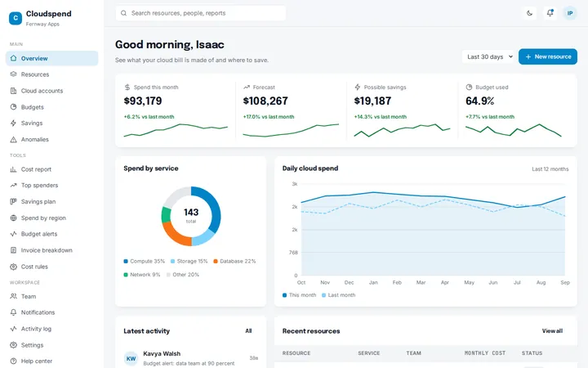588x368 pixels.
Task: Open Top spenders in sidebar
Action: point(51,185)
